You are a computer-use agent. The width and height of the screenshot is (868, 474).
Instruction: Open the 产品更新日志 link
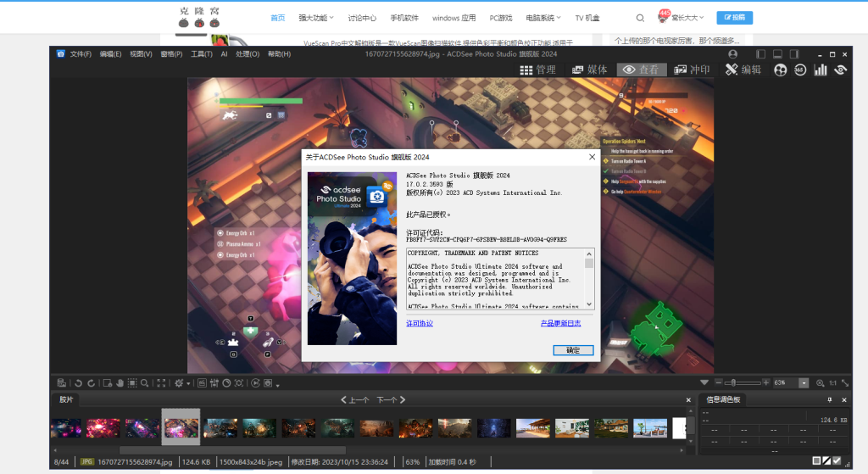click(x=561, y=323)
